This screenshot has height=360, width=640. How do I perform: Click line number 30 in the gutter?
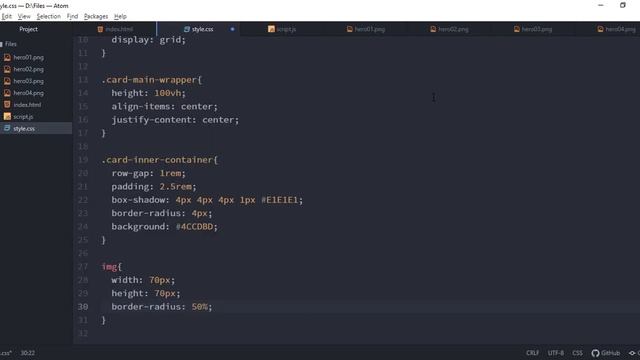82,307
